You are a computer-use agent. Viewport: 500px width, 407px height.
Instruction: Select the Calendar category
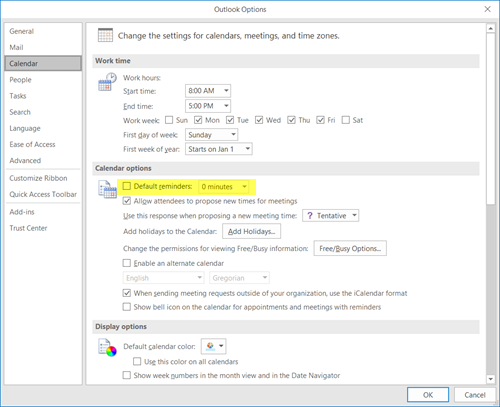43,63
